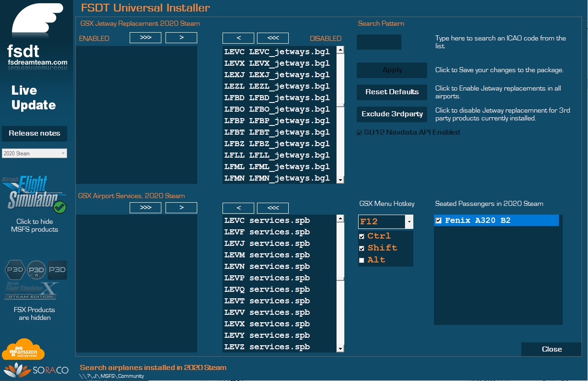Screen dimensions: 588x381
Task: Click the Microsoft Flight Simulator logo
Action: pyautogui.click(x=34, y=194)
